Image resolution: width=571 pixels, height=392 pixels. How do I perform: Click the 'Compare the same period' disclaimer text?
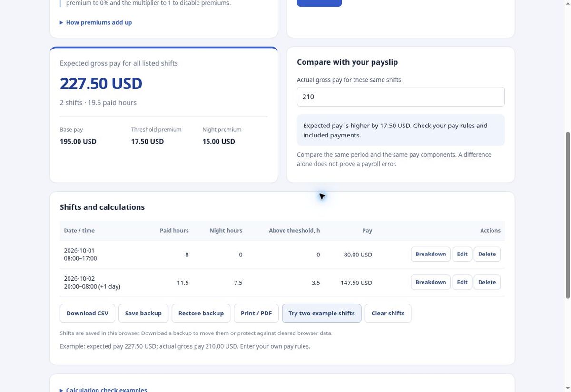[394, 159]
